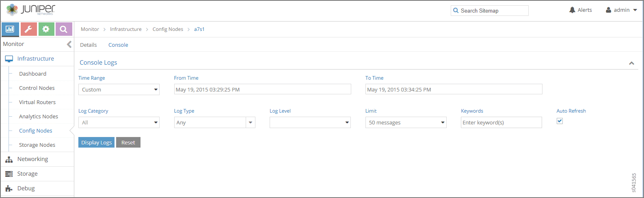
Task: Click the Juniper Networks logo
Action: coord(31,10)
